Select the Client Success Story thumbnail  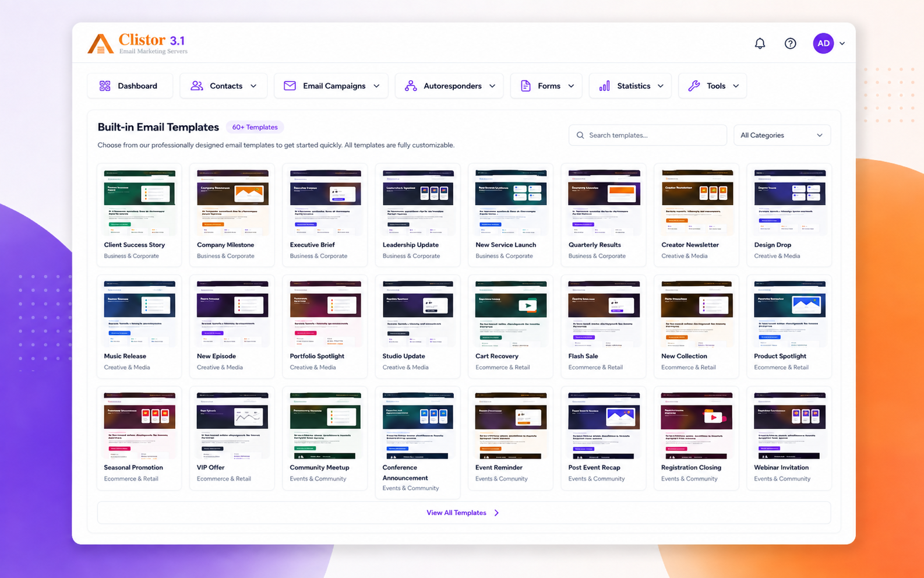tap(139, 202)
